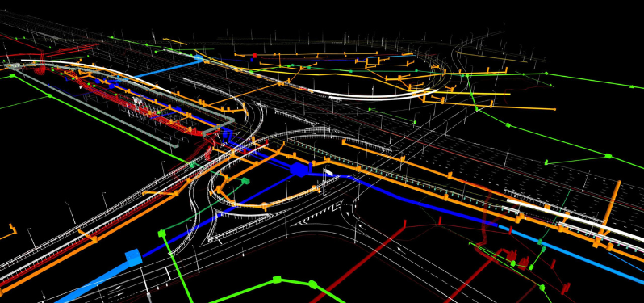Pick the small teal cube inside the roundabout loop

tap(245, 180)
